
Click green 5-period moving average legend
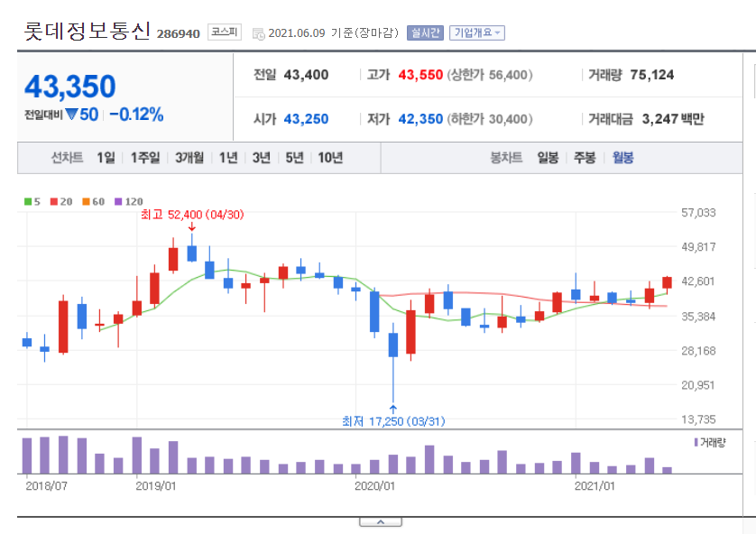tap(32, 201)
